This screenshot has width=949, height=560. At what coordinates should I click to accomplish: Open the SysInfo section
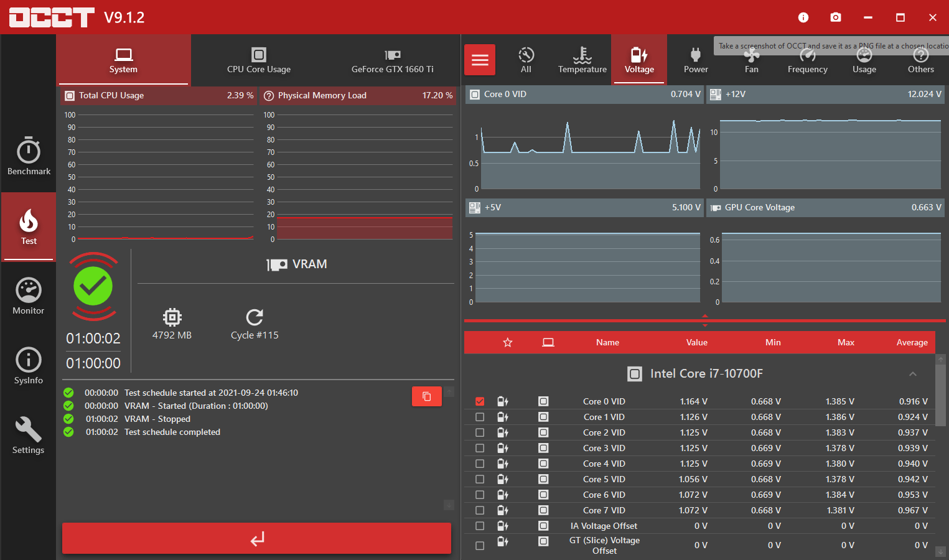(x=29, y=366)
